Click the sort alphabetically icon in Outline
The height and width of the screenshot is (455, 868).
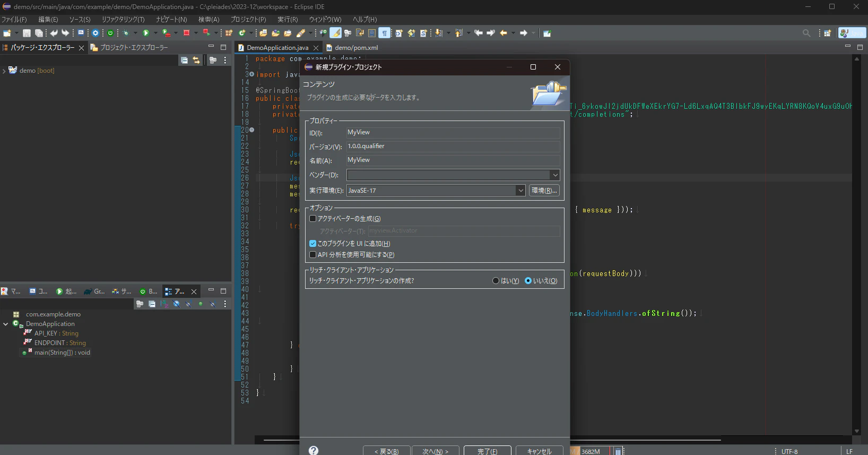point(164,304)
